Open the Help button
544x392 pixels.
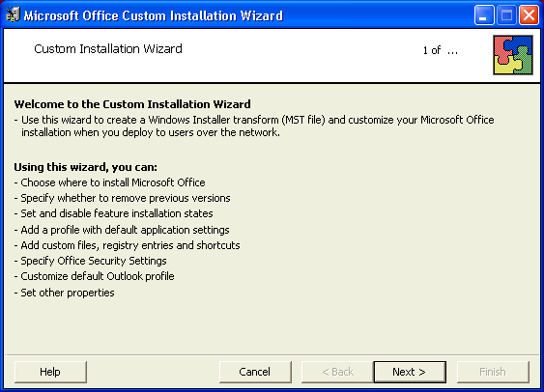pyautogui.click(x=50, y=372)
